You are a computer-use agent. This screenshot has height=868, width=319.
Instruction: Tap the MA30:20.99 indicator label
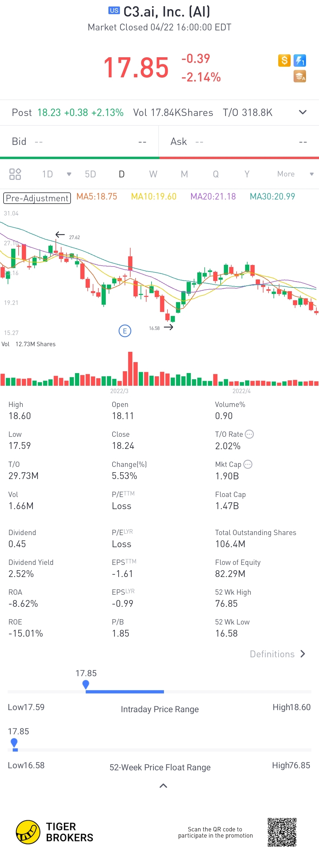click(x=272, y=197)
